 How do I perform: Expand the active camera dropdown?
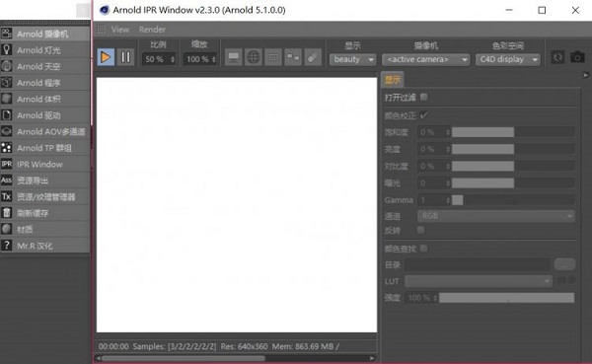pyautogui.click(x=426, y=59)
